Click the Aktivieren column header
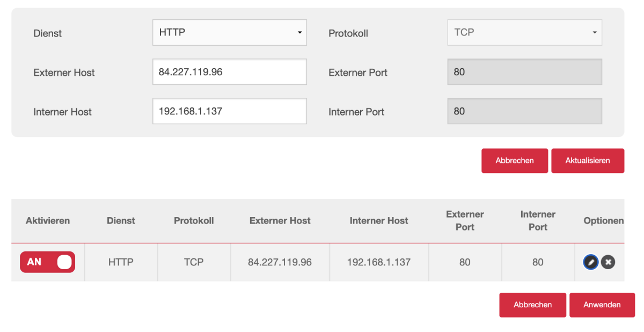The width and height of the screenshot is (644, 332). [x=48, y=221]
